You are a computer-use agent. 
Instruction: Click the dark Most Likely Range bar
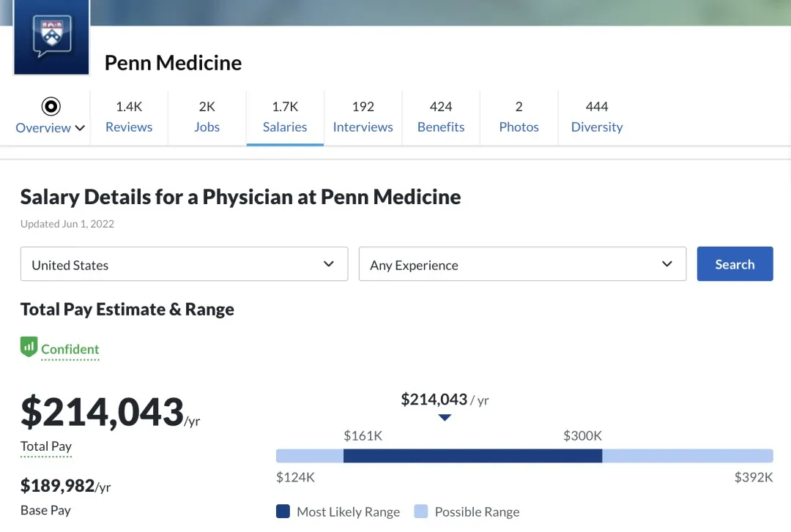[472, 456]
